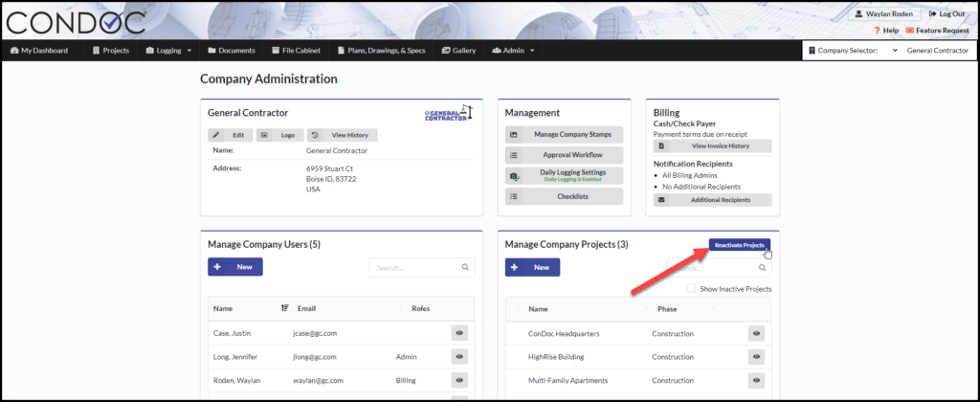Click the magnifier icon in users search

pyautogui.click(x=466, y=268)
